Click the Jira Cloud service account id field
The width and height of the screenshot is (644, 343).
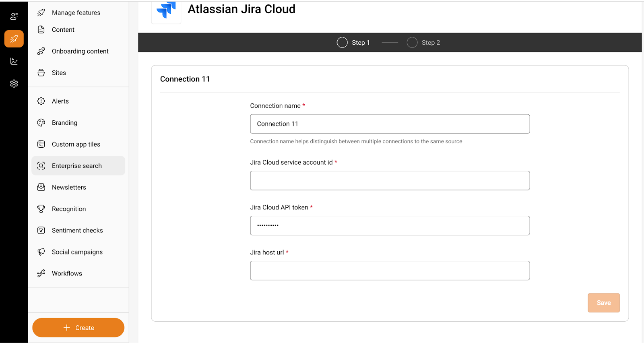[x=390, y=180]
